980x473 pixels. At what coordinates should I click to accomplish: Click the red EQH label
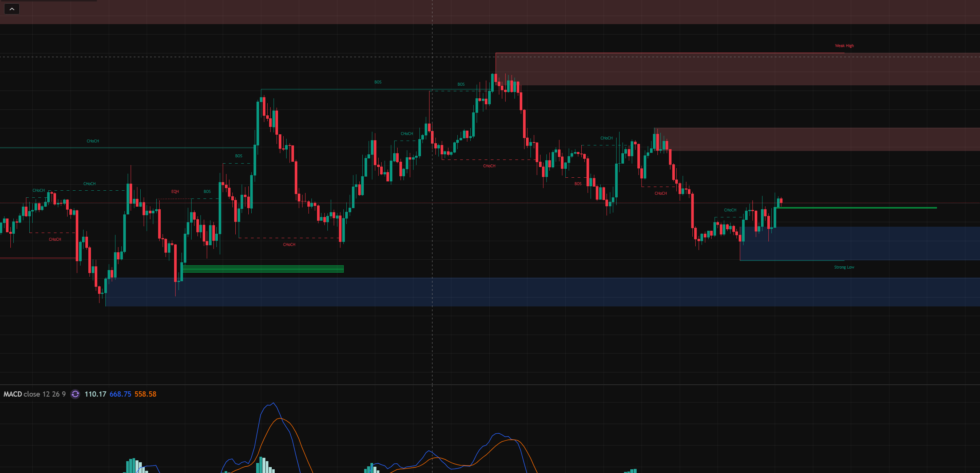[175, 192]
